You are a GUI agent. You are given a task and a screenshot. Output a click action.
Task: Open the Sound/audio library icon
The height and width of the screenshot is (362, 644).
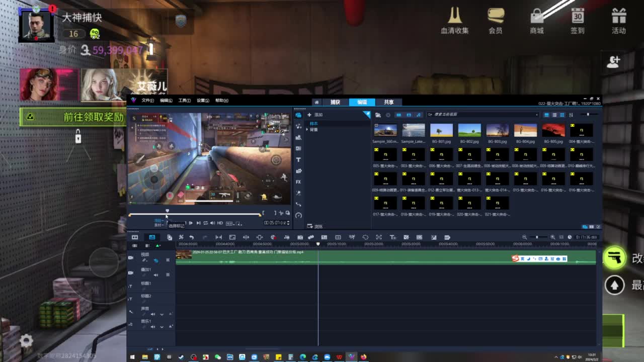point(298,126)
